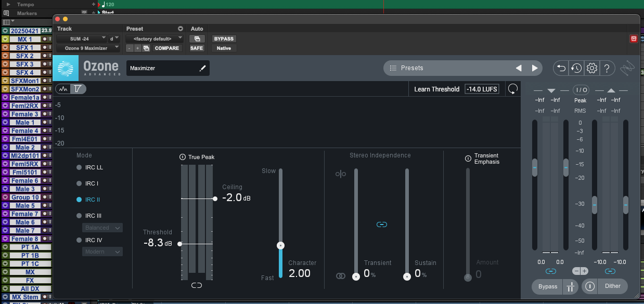Select the SFX 3 track name

[x=24, y=64]
